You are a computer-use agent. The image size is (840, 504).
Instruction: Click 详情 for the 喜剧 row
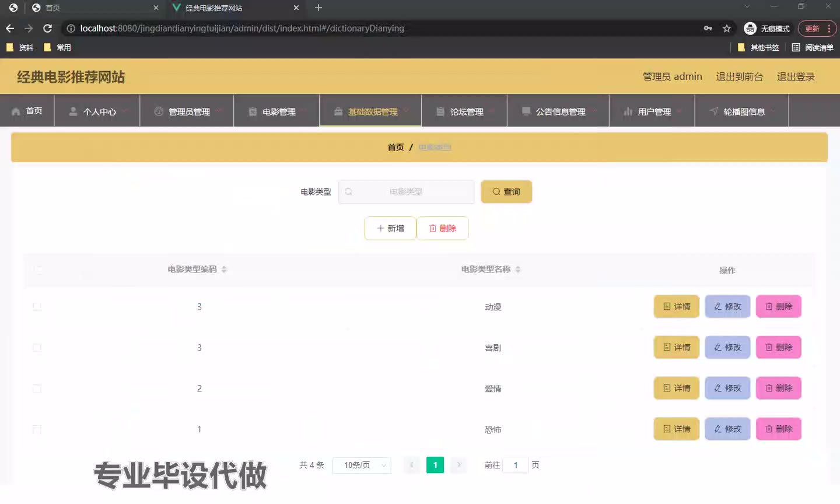coord(677,347)
